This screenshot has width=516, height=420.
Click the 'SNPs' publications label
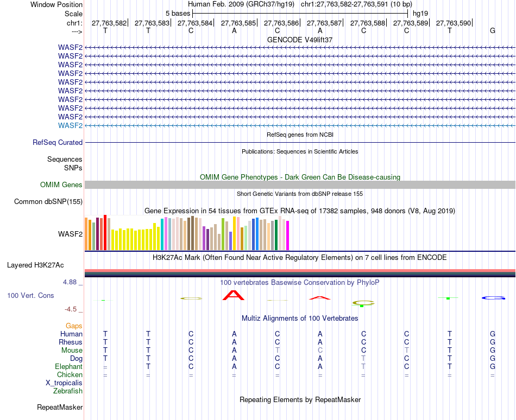pyautogui.click(x=73, y=168)
